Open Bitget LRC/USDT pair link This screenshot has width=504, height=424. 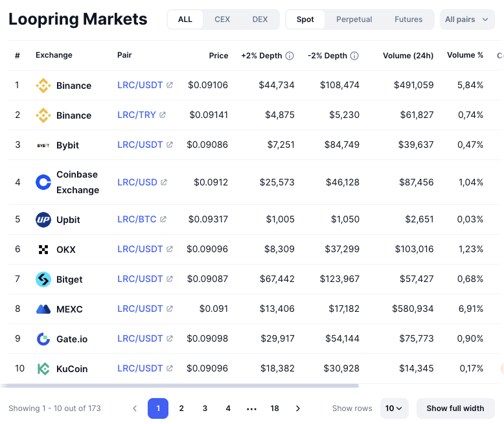[x=140, y=279]
